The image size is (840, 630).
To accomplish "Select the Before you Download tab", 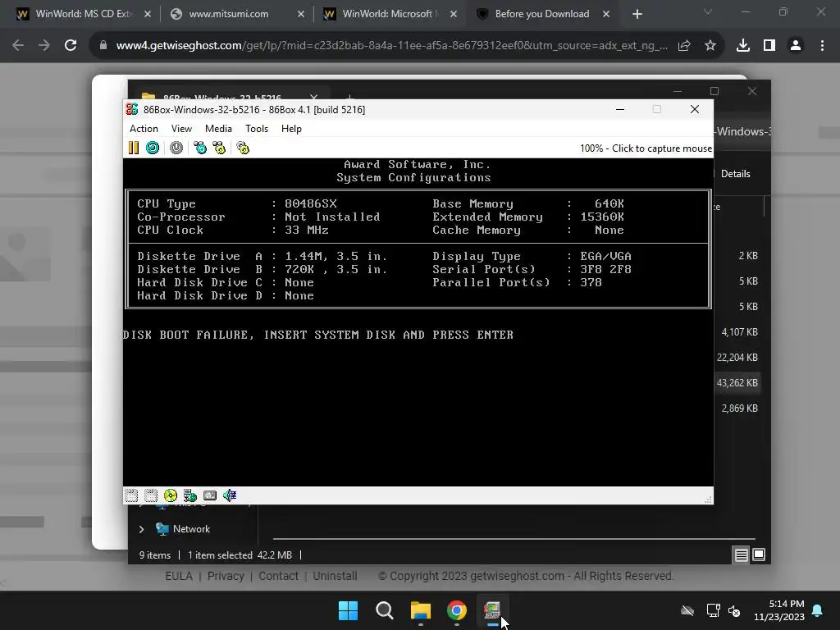I will [542, 14].
